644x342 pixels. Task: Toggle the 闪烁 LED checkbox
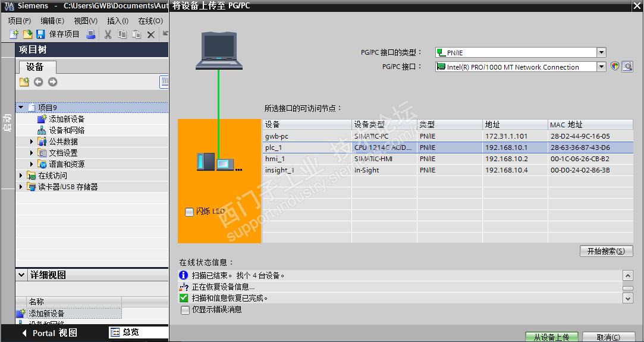click(189, 212)
